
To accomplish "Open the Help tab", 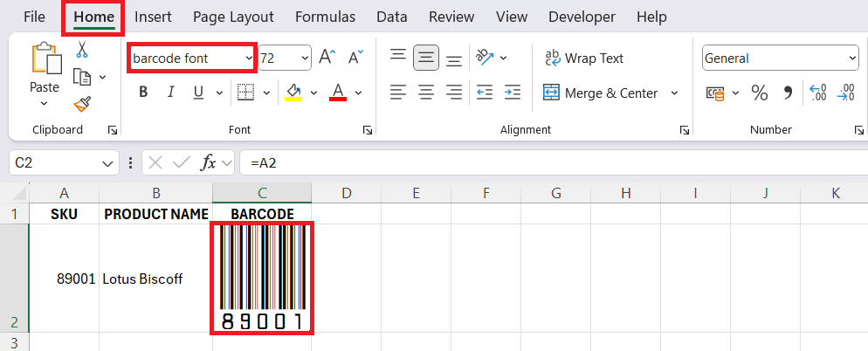I will tap(651, 17).
